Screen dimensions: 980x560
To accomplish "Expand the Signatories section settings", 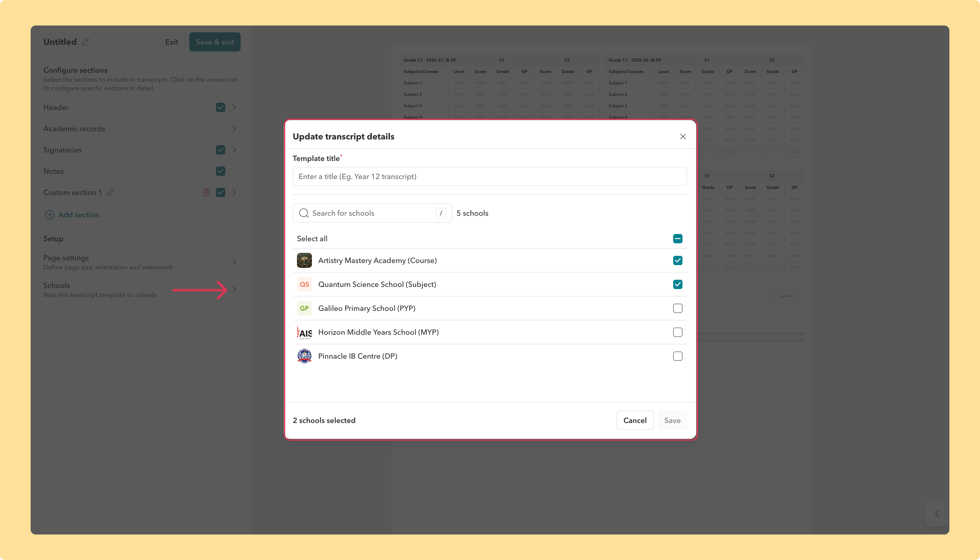I will [234, 150].
